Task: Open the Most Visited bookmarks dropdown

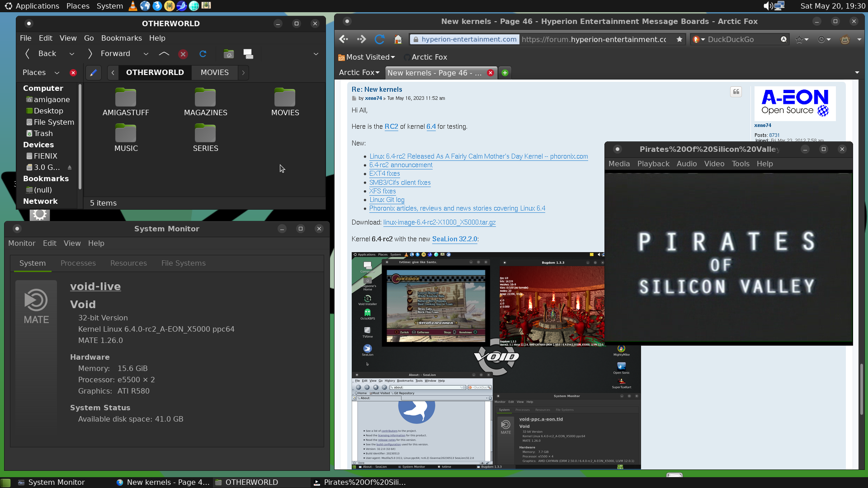Action: [x=367, y=57]
